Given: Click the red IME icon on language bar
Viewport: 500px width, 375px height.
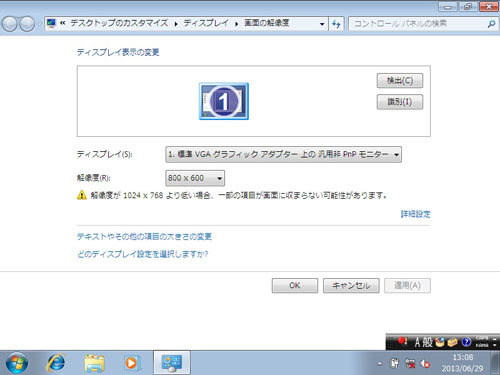Looking at the screenshot, I should click(402, 341).
